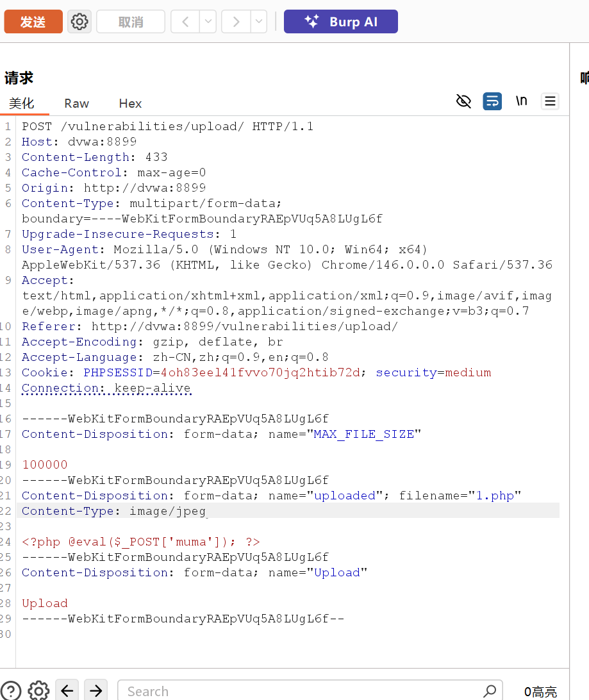Click the final boundary line ending with --
Screen dimensions: 589x700
point(183,619)
